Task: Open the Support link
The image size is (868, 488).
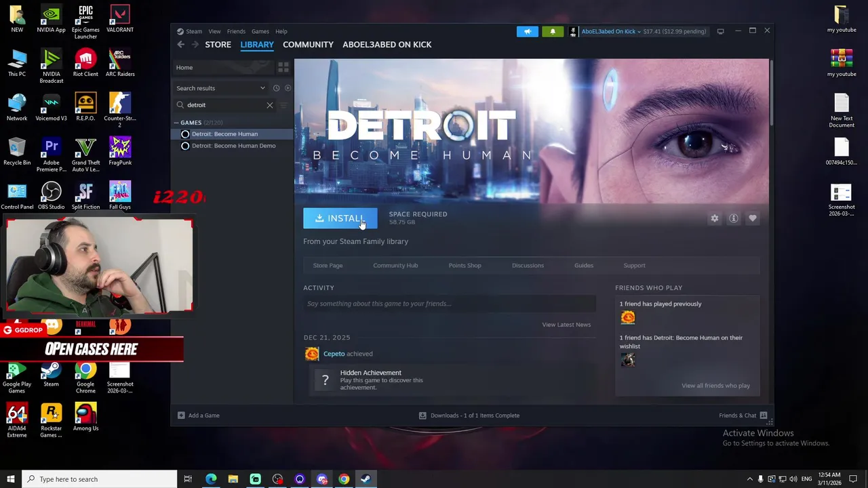Action: [634, 266]
